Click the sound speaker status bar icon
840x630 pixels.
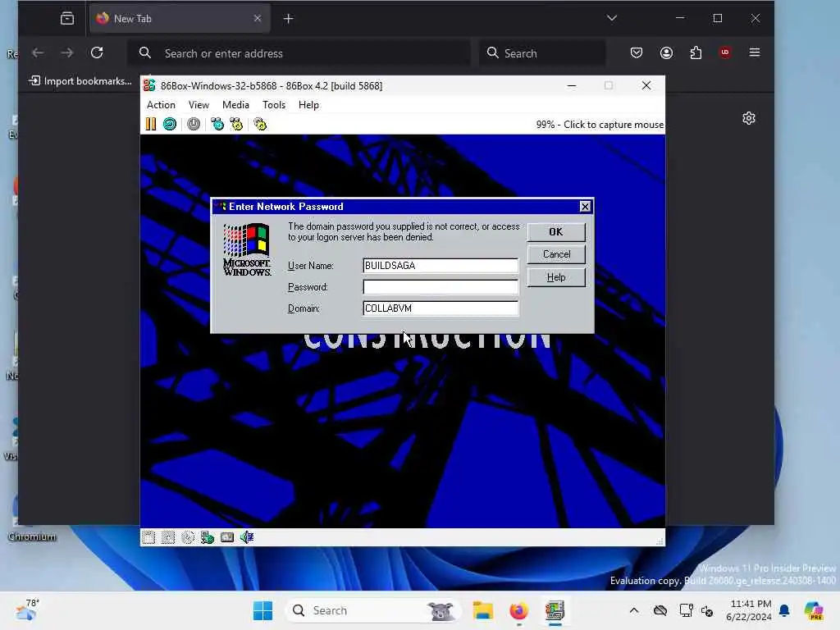246,537
